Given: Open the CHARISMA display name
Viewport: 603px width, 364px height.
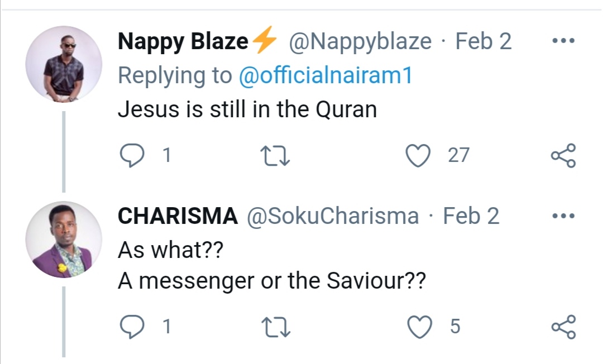Looking at the screenshot, I should click(178, 217).
